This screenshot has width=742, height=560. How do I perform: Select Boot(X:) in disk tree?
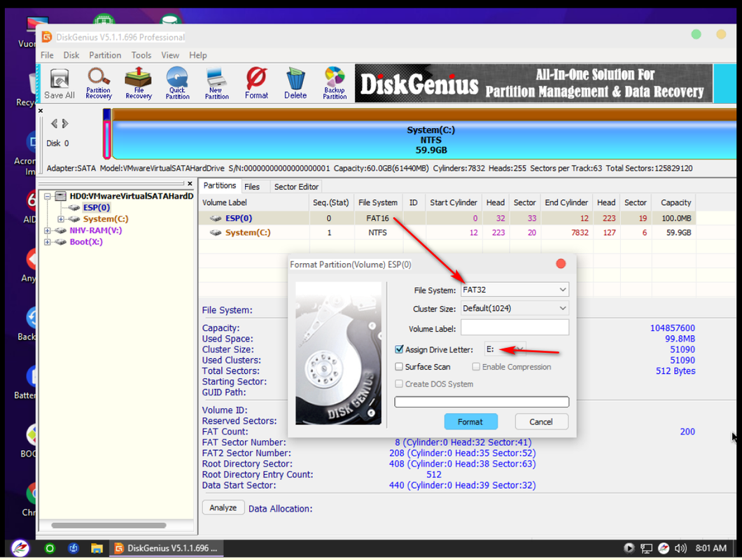86,242
